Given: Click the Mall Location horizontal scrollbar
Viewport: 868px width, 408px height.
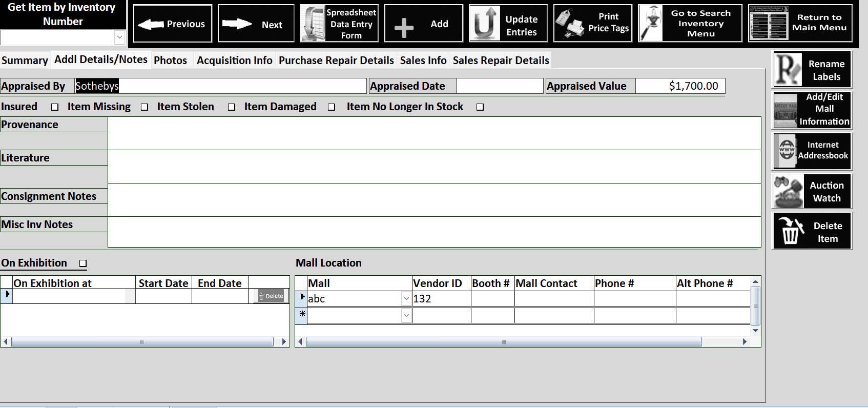Looking at the screenshot, I should (x=503, y=342).
